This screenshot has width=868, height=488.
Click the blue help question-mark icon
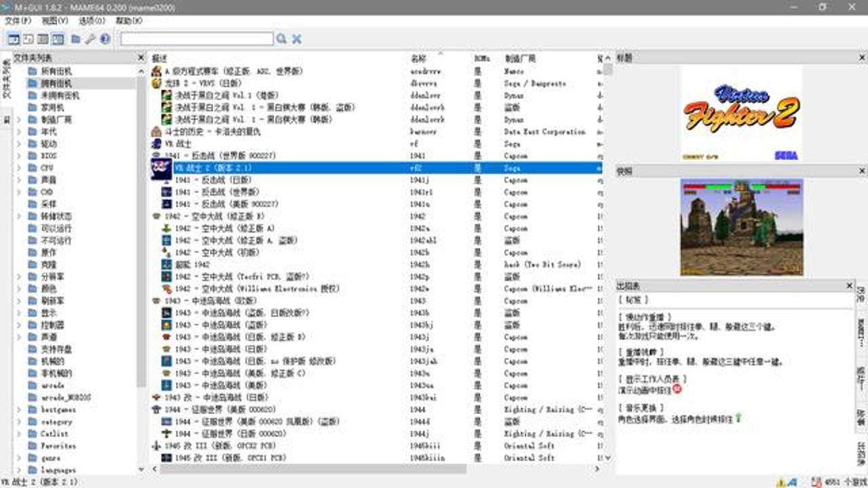tap(105, 39)
